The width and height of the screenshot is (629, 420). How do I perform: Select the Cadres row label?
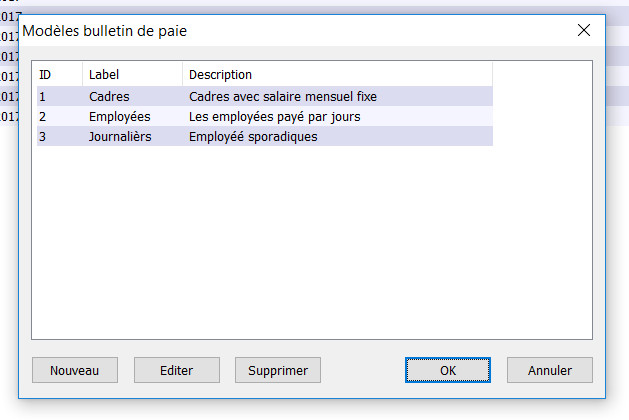pos(109,97)
